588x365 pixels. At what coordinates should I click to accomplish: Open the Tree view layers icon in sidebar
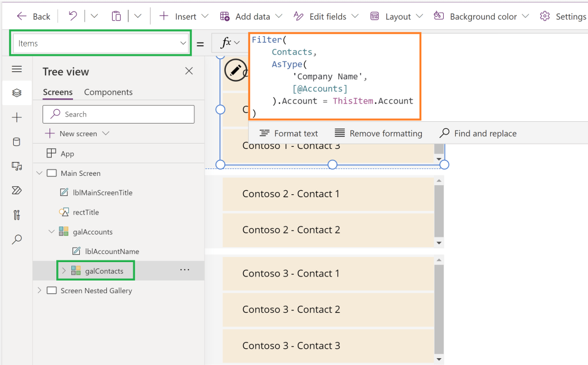point(17,93)
